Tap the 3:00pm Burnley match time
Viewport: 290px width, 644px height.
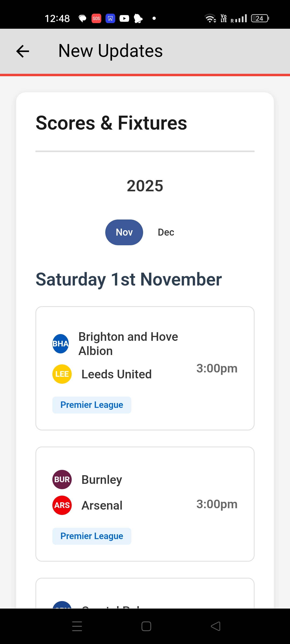(217, 504)
